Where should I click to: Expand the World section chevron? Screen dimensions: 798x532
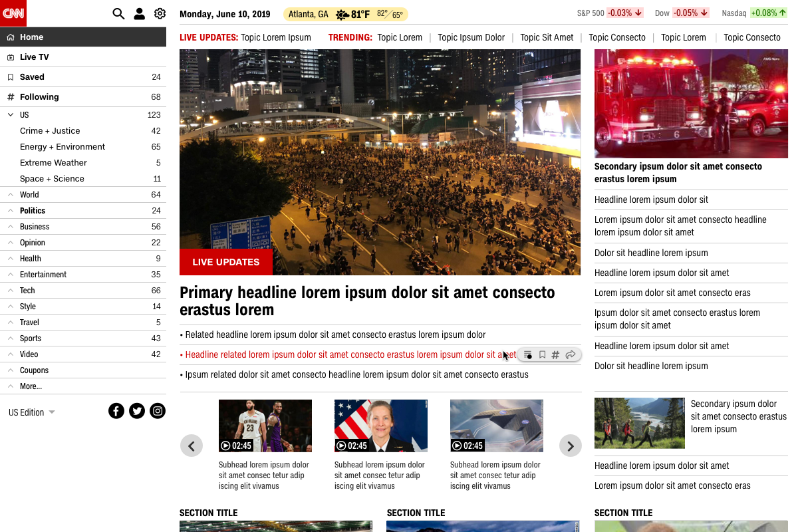click(11, 195)
